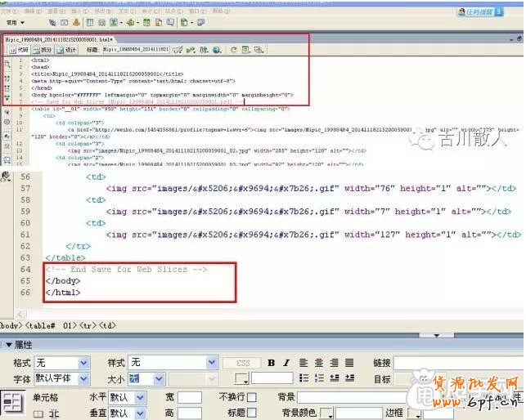Toggle the 标题 header checkbox

[252, 413]
